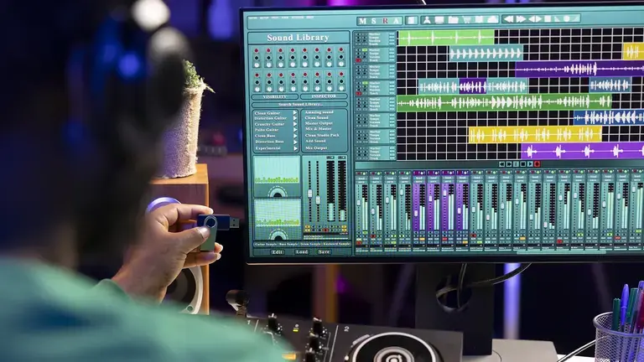
Task: Open the Bass Sample tab
Action: (288, 245)
